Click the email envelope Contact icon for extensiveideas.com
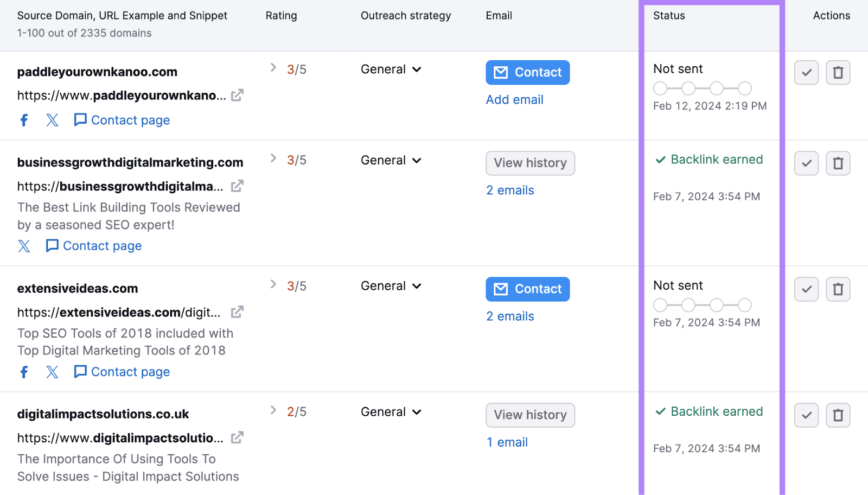 click(x=500, y=289)
